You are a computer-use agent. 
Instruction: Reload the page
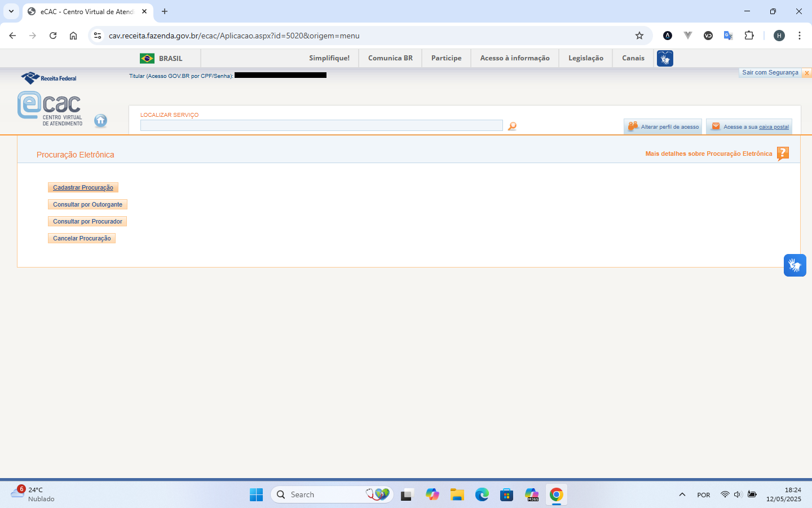[53, 36]
